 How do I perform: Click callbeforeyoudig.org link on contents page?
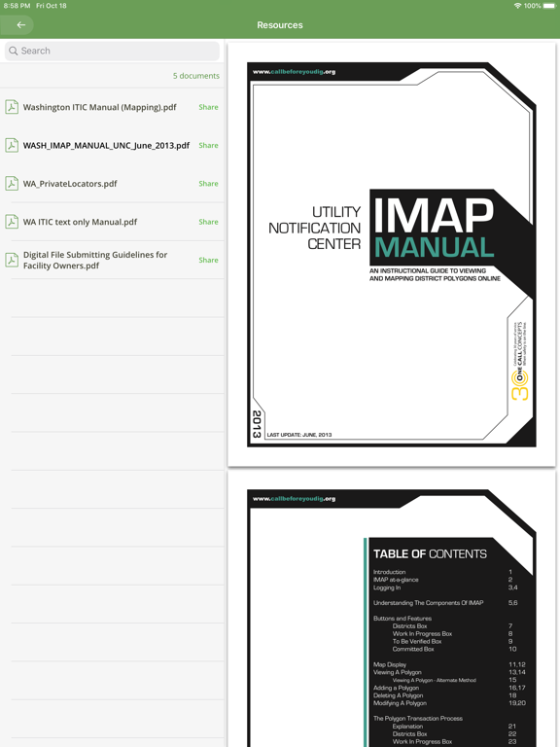pos(294,498)
